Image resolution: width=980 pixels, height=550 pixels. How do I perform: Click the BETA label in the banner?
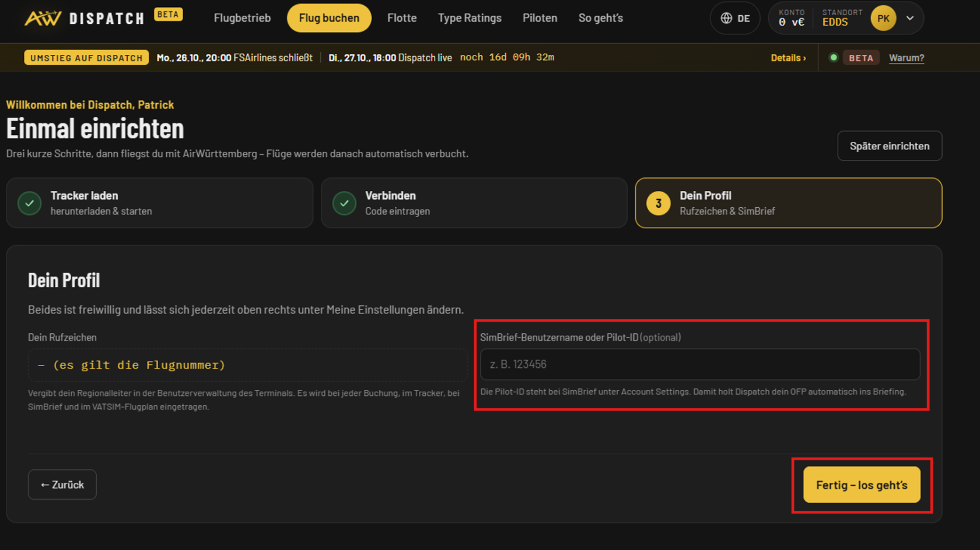pyautogui.click(x=861, y=58)
